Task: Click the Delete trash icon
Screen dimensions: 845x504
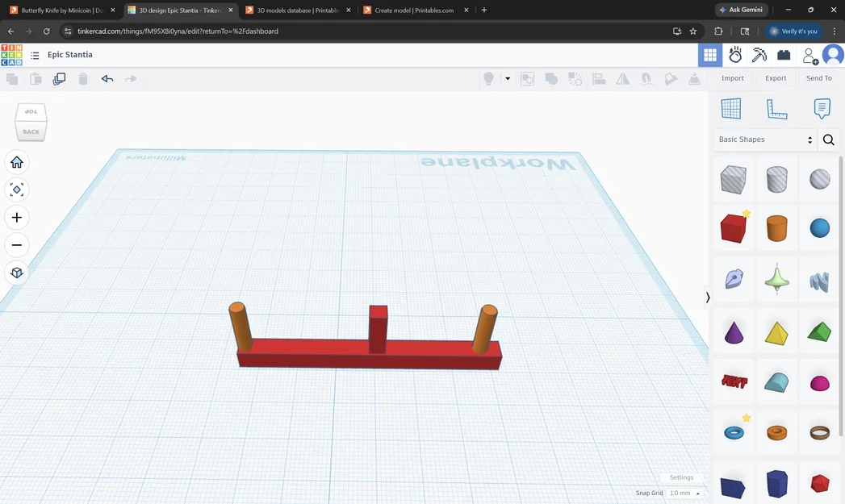Action: click(x=83, y=79)
